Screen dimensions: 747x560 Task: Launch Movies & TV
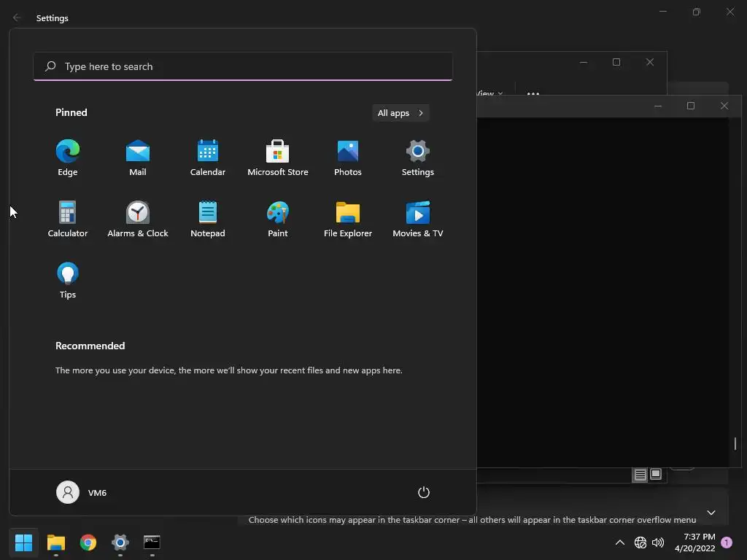[x=418, y=219]
